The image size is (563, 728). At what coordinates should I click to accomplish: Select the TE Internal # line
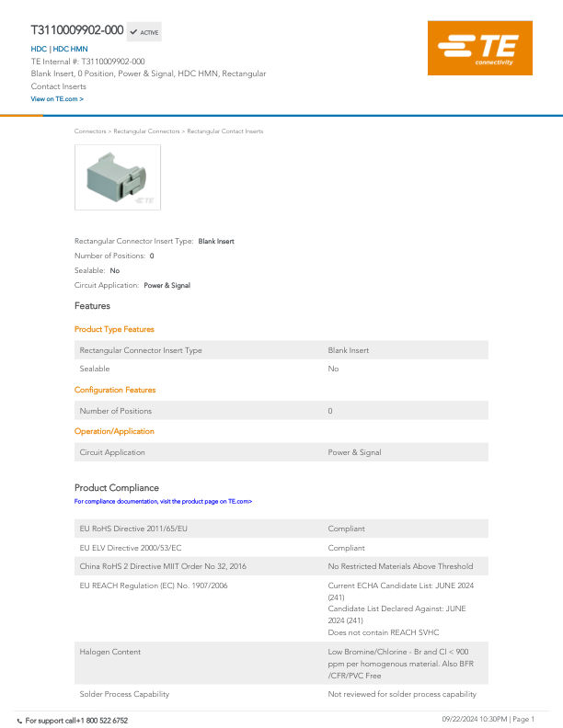click(87, 62)
